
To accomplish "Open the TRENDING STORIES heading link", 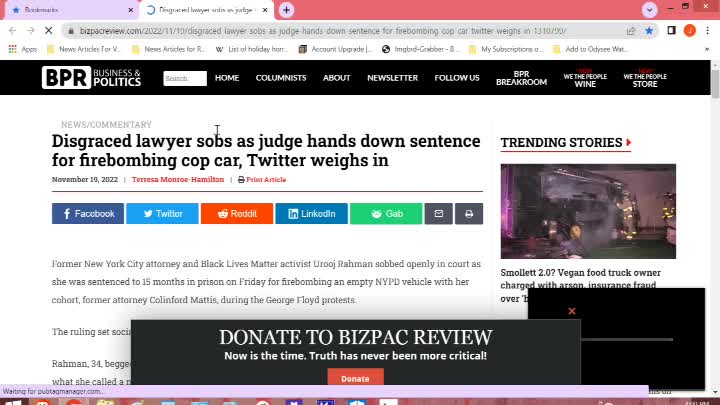I will pos(566,143).
